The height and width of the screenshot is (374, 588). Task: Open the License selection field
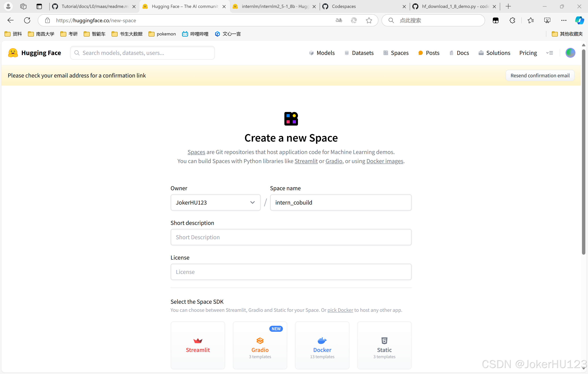point(291,272)
